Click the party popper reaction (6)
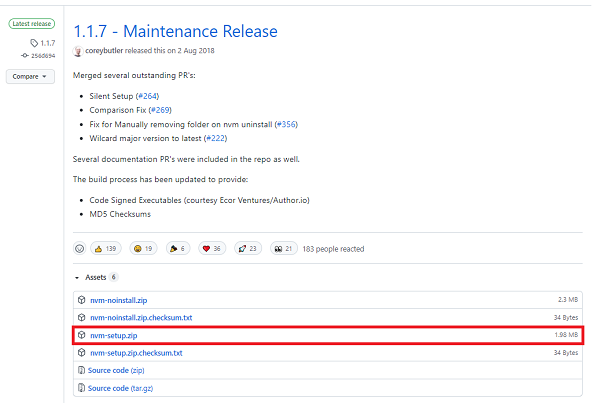This screenshot has width=600, height=403. tap(178, 248)
